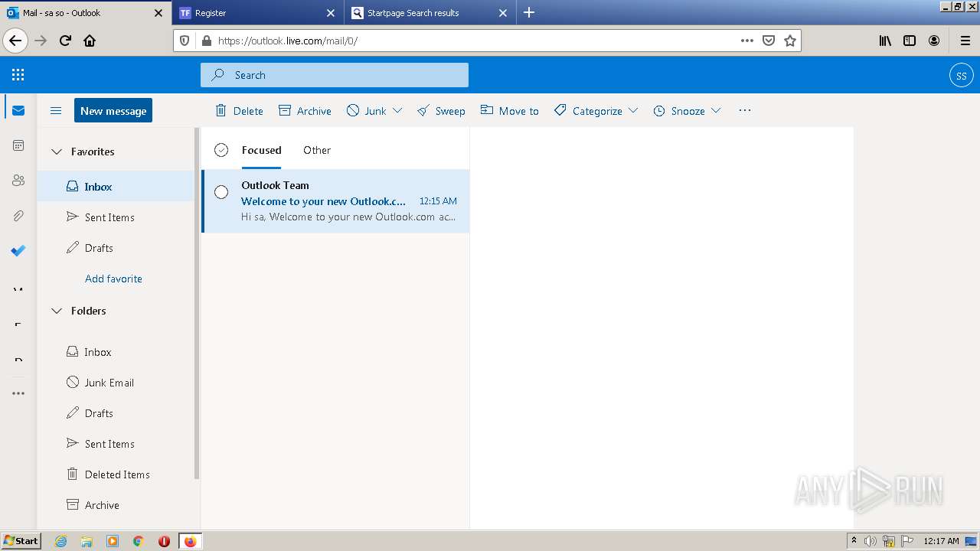Switch to the Register browser tab
This screenshot has height=551, width=980.
(259, 13)
